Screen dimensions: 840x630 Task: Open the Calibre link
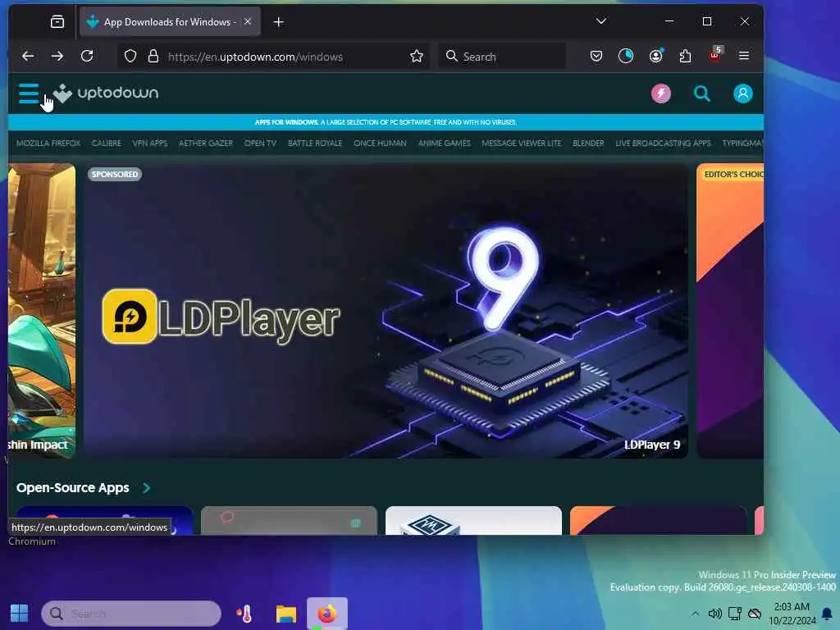(106, 143)
